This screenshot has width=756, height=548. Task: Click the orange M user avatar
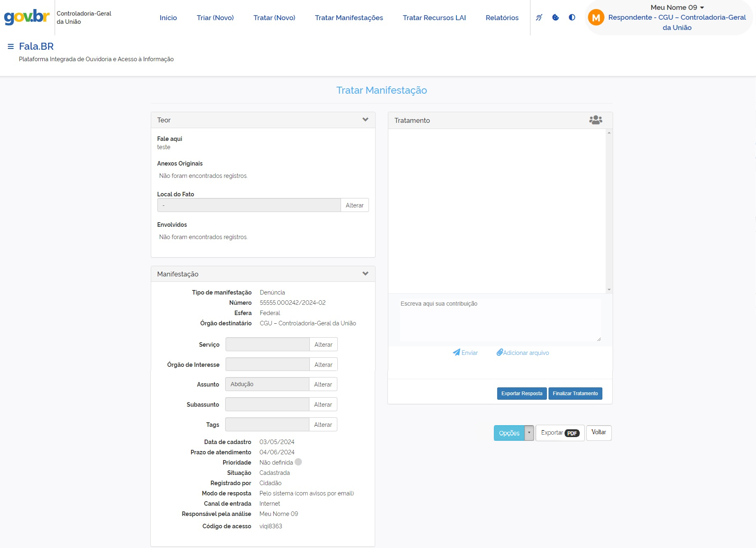596,18
